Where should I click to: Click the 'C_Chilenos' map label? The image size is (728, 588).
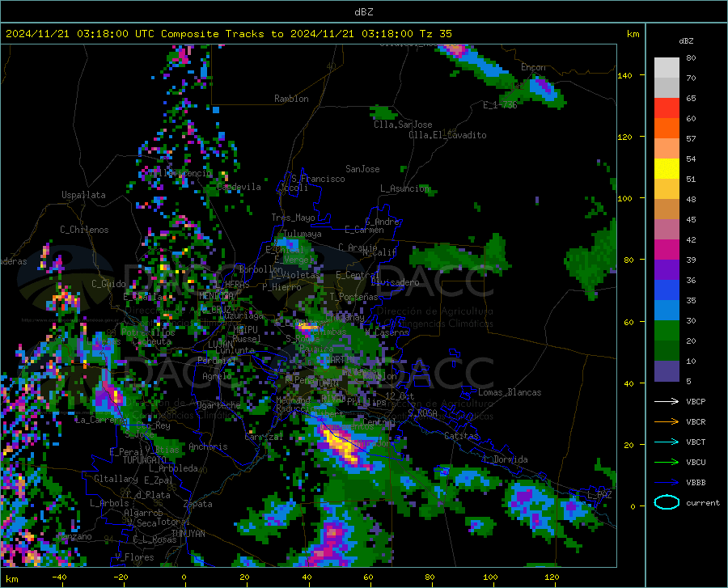84,230
